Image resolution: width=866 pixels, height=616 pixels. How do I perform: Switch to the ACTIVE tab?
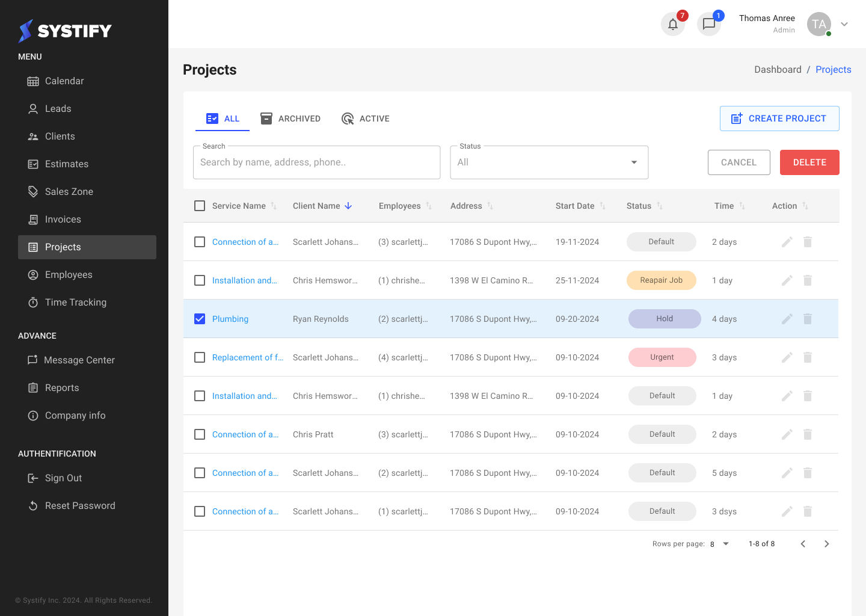pos(366,119)
